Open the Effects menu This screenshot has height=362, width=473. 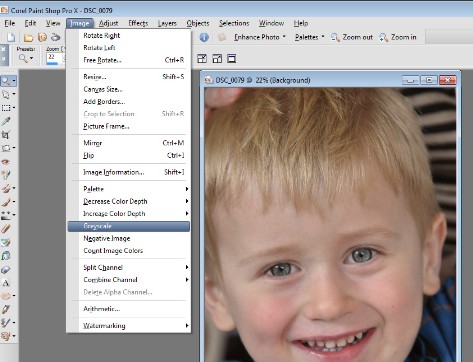(138, 23)
